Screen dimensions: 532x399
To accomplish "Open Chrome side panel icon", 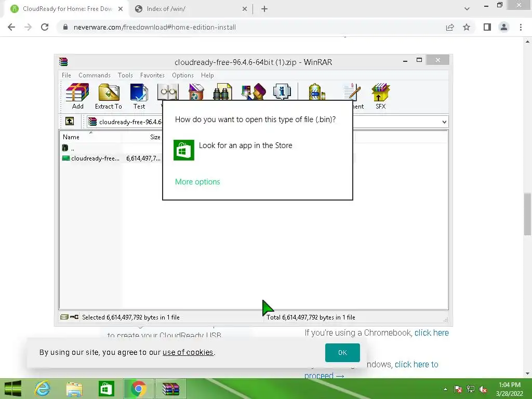I will [487, 27].
